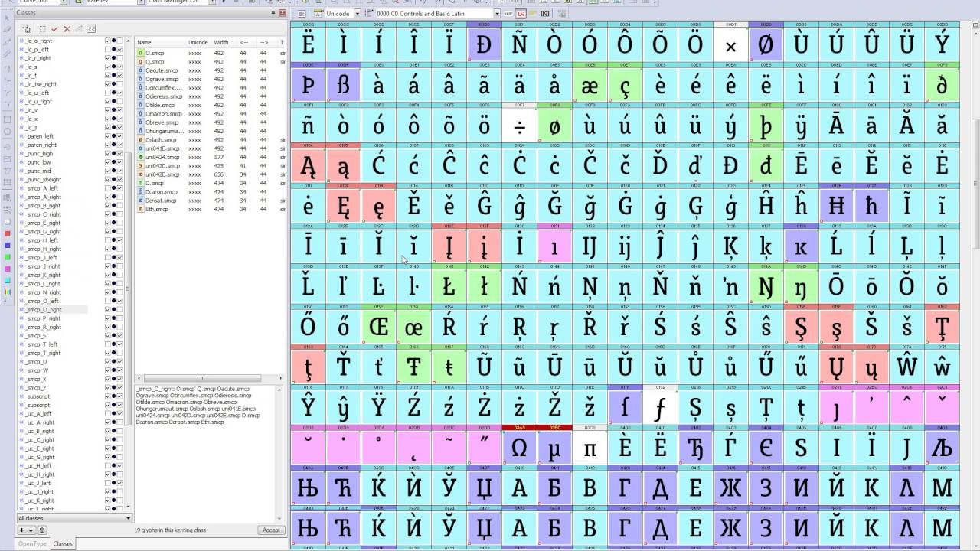The height and width of the screenshot is (551, 980).
Task: Click the icon at the far right of the font toolbar
Action: click(563, 14)
